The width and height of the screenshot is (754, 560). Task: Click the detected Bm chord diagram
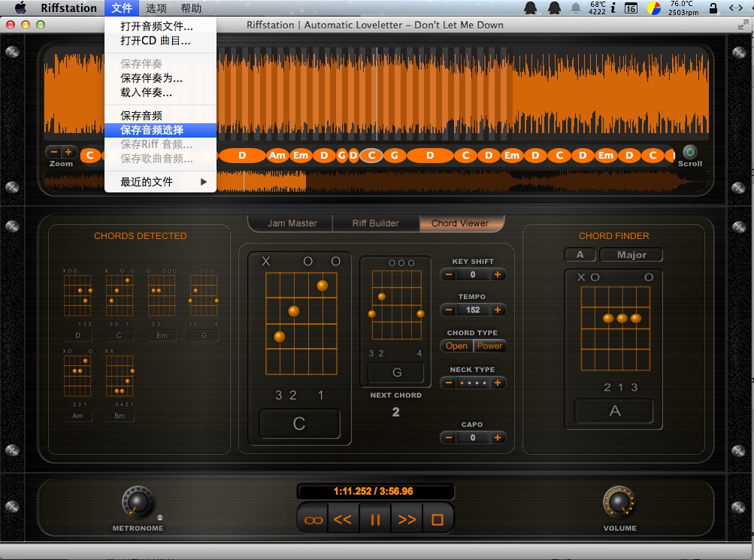[x=120, y=376]
